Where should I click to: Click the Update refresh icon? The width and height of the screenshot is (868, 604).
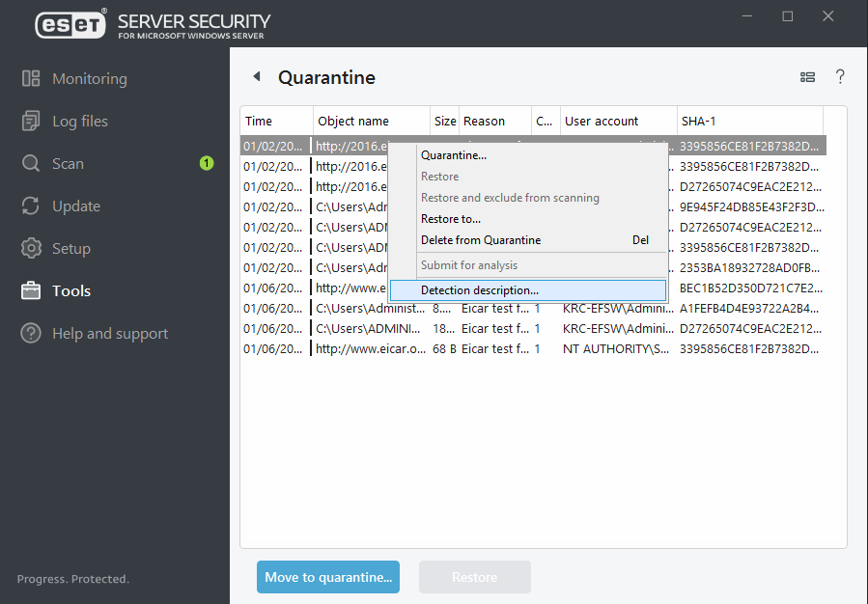click(31, 206)
